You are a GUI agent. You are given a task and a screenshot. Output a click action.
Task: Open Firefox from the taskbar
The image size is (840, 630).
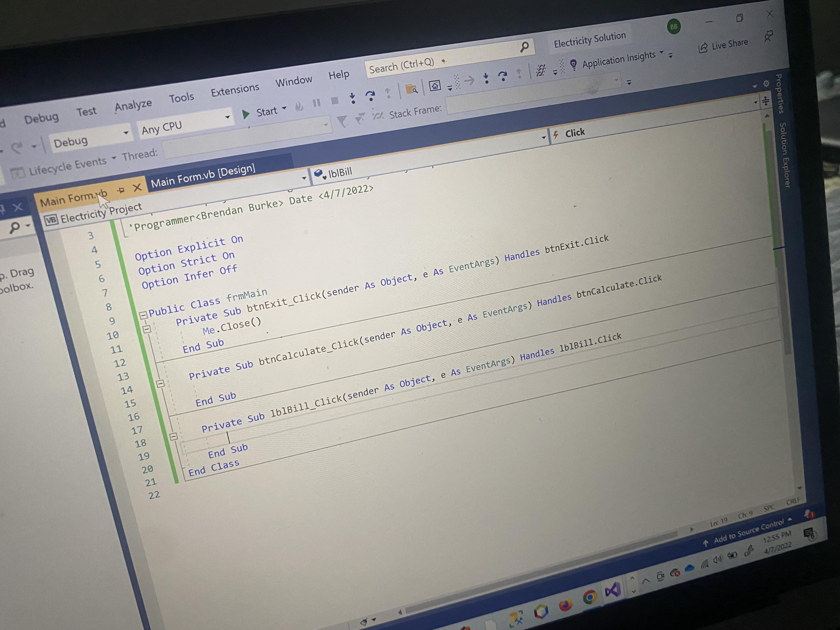tap(565, 605)
